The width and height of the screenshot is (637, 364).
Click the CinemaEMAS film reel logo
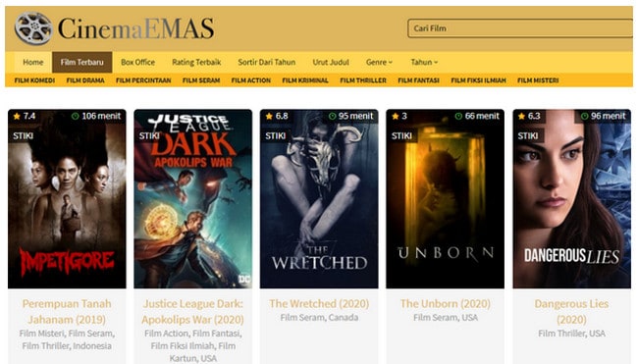click(x=33, y=28)
